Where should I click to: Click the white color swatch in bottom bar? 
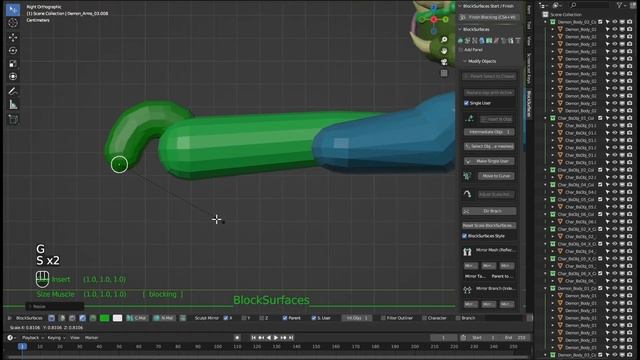[117, 318]
